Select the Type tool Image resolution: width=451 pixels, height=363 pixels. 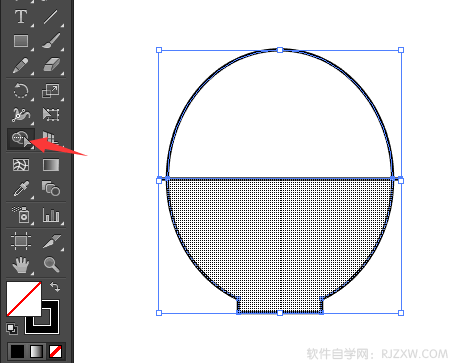point(21,17)
